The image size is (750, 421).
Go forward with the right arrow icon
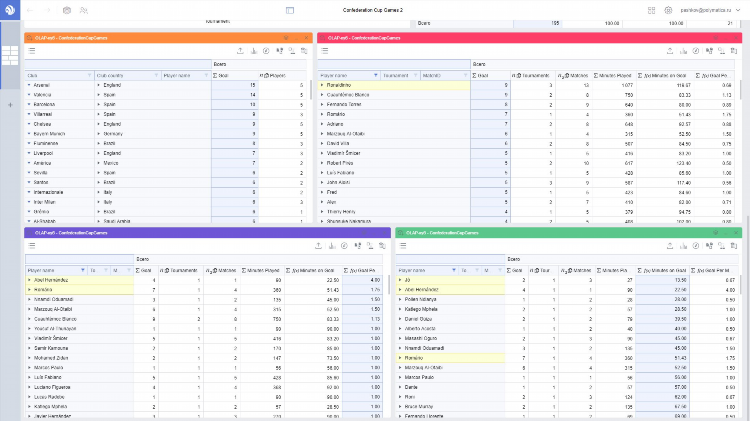(x=47, y=10)
